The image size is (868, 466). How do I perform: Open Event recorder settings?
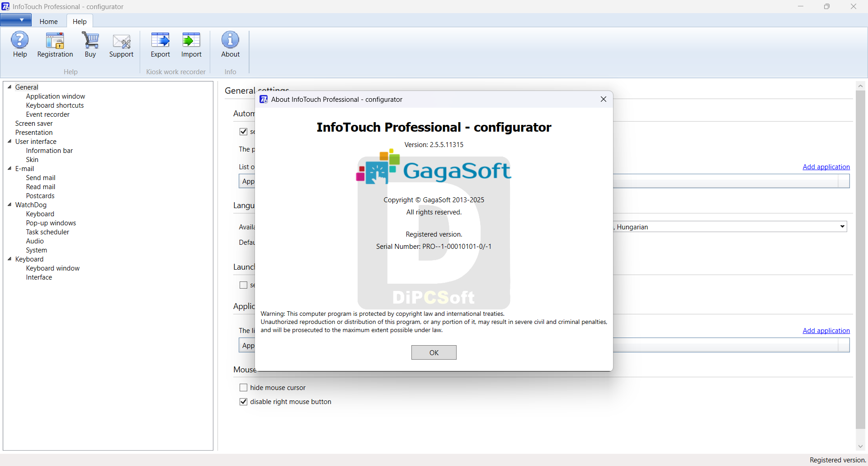pos(47,114)
